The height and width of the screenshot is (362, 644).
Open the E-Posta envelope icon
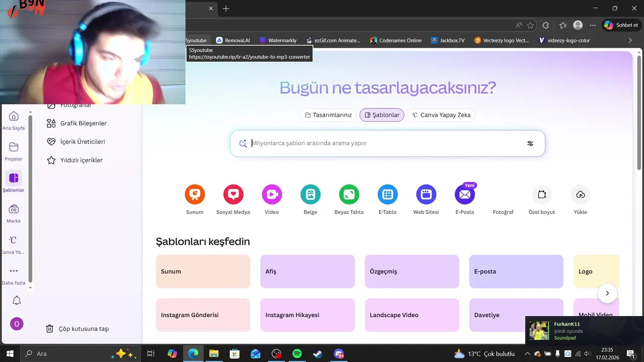(465, 194)
